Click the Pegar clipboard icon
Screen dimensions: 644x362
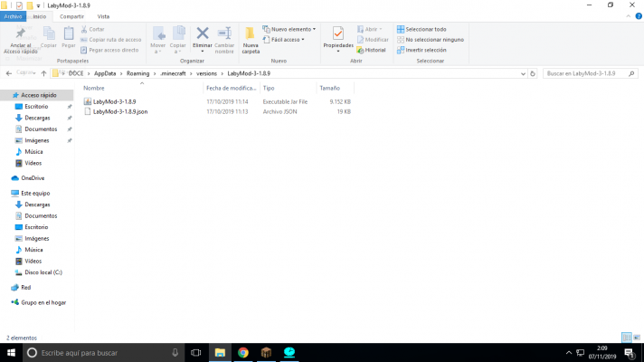pyautogui.click(x=69, y=38)
